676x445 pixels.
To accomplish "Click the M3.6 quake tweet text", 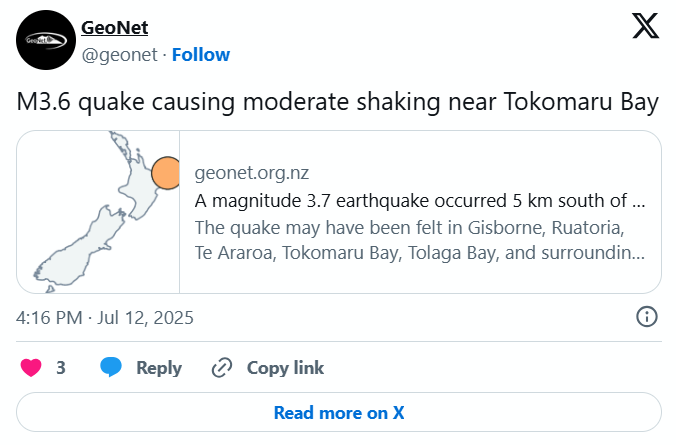I will [338, 102].
